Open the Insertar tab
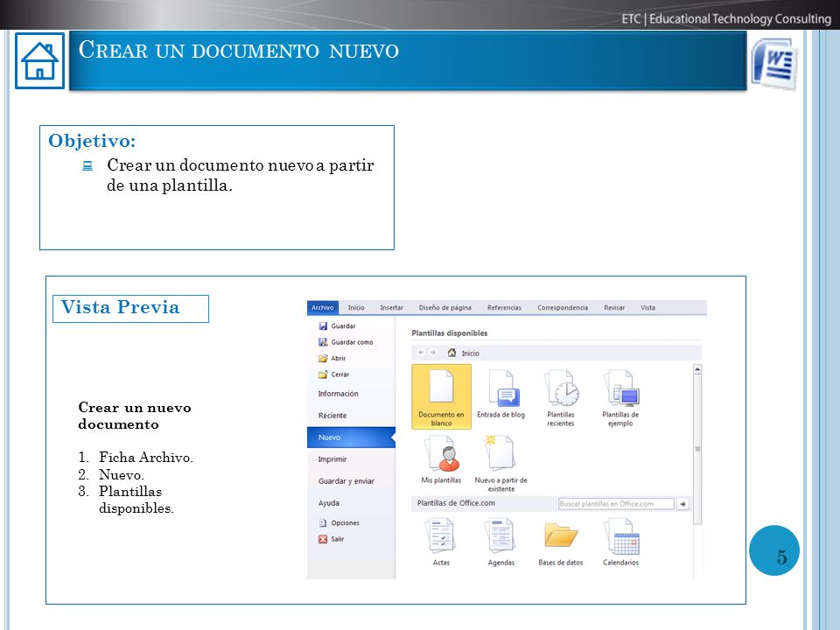 tap(392, 307)
